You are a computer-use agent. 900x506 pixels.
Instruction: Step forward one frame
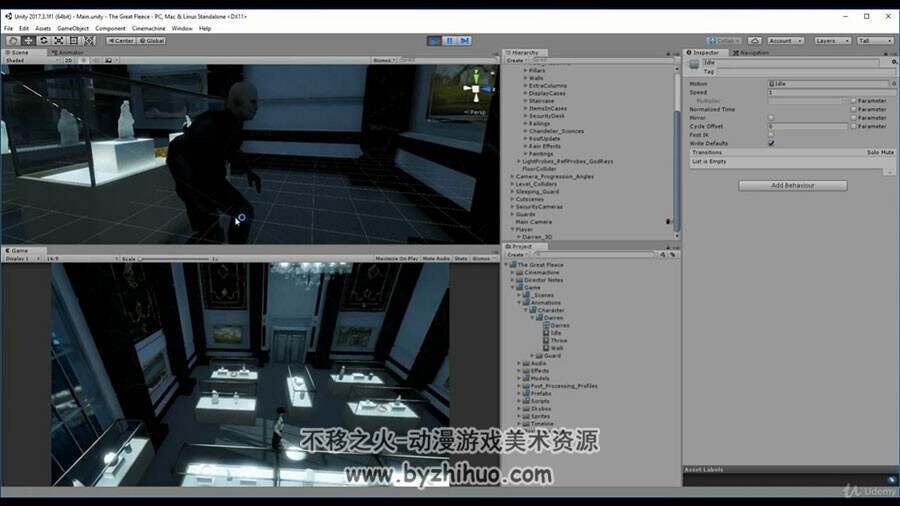click(465, 41)
